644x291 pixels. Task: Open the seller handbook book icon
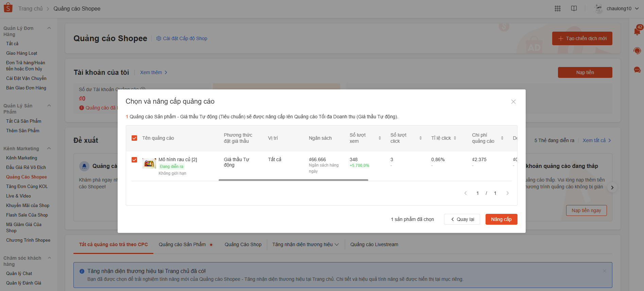pyautogui.click(x=574, y=8)
